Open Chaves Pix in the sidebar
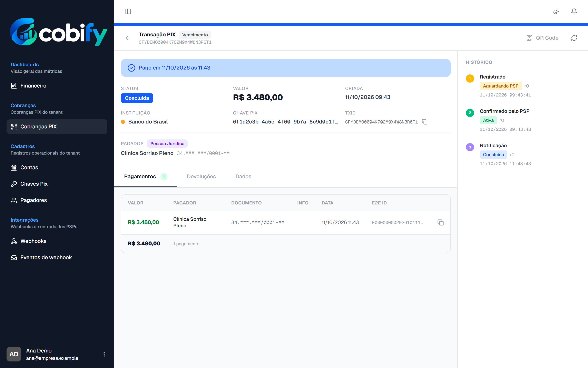This screenshot has height=368, width=588. tap(57, 184)
